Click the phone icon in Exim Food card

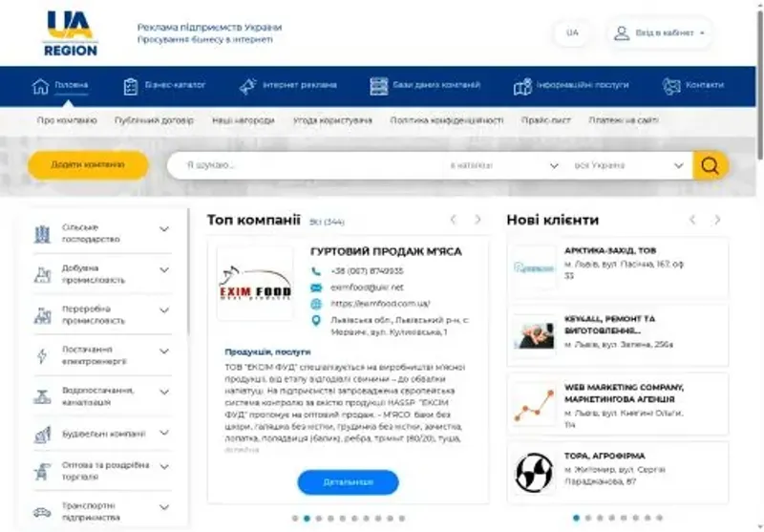[316, 271]
